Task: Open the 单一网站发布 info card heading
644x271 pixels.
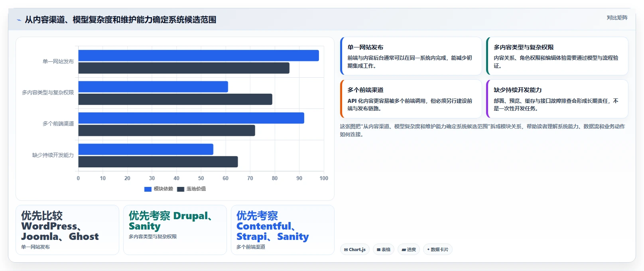Action: click(365, 47)
